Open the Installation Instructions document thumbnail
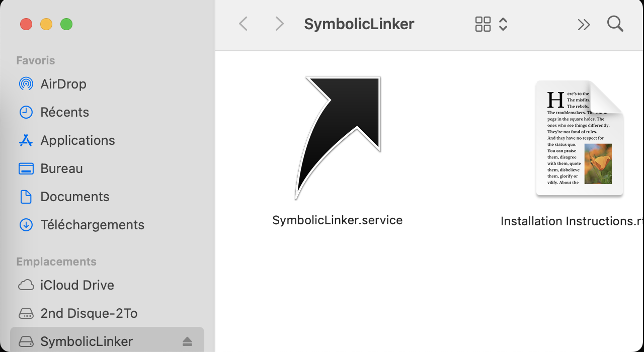Screen dimensions: 644x352 pyautogui.click(x=580, y=139)
